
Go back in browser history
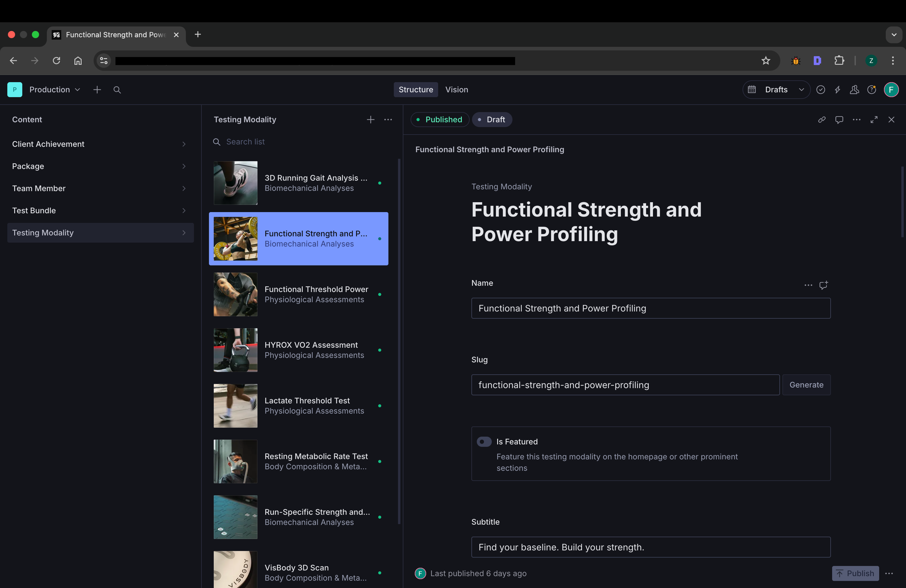tap(13, 61)
